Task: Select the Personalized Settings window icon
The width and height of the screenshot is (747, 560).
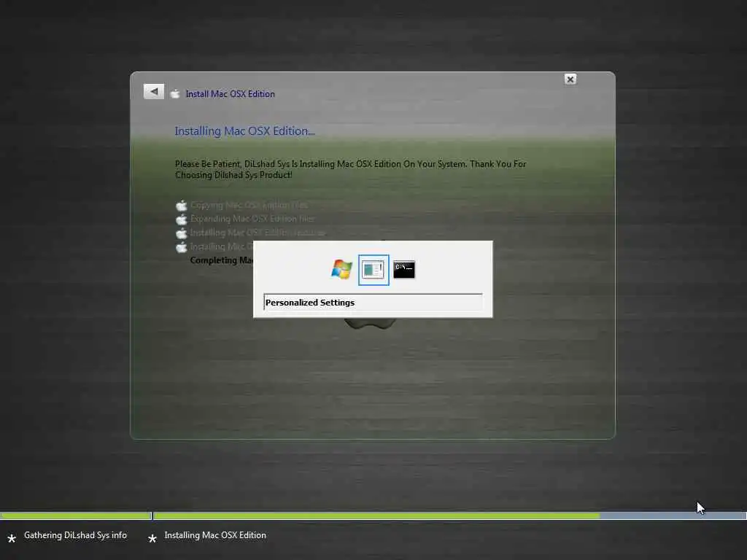Action: pyautogui.click(x=373, y=270)
